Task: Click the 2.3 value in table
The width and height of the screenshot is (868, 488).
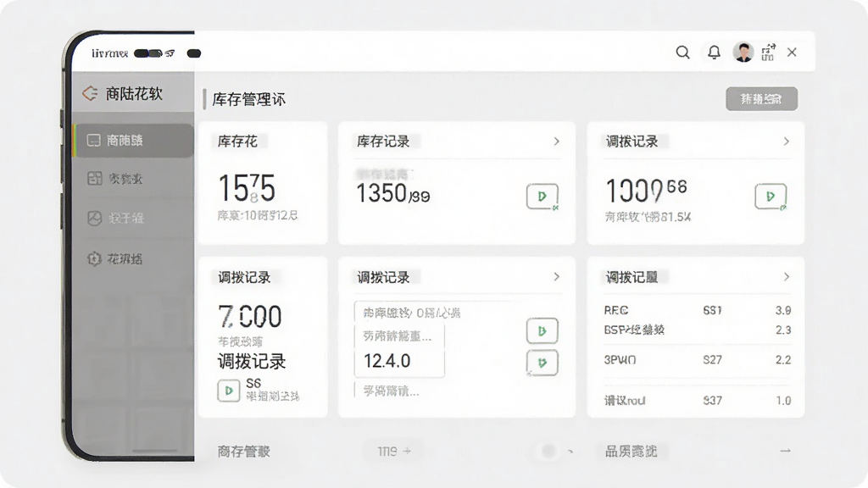Action: 783,330
